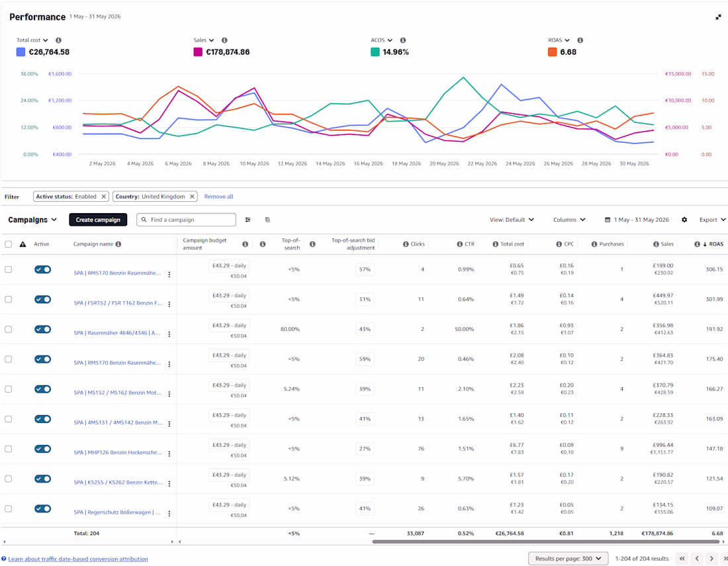Toggle active switch for FSR152 campaign
The width and height of the screenshot is (728, 566).
pyautogui.click(x=43, y=299)
